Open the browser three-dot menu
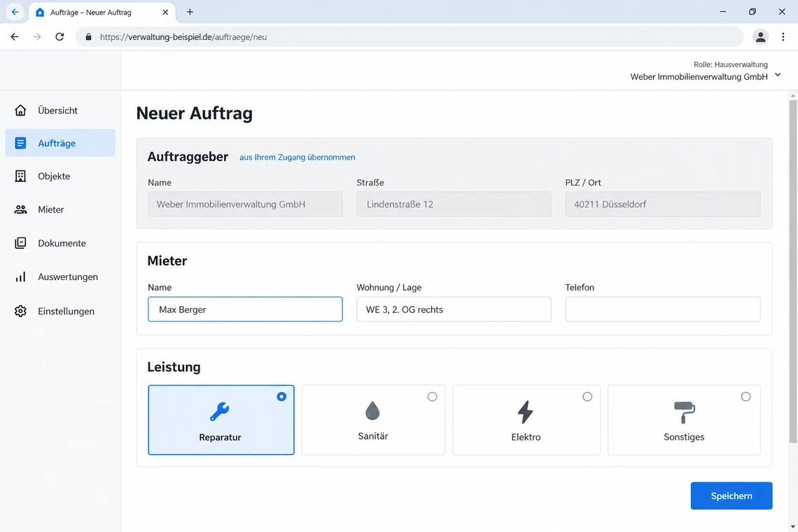The width and height of the screenshot is (798, 532). (783, 36)
